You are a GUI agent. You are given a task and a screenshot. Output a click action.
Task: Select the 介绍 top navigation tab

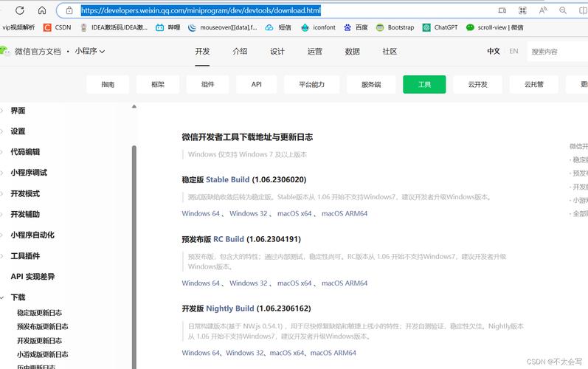[240, 52]
